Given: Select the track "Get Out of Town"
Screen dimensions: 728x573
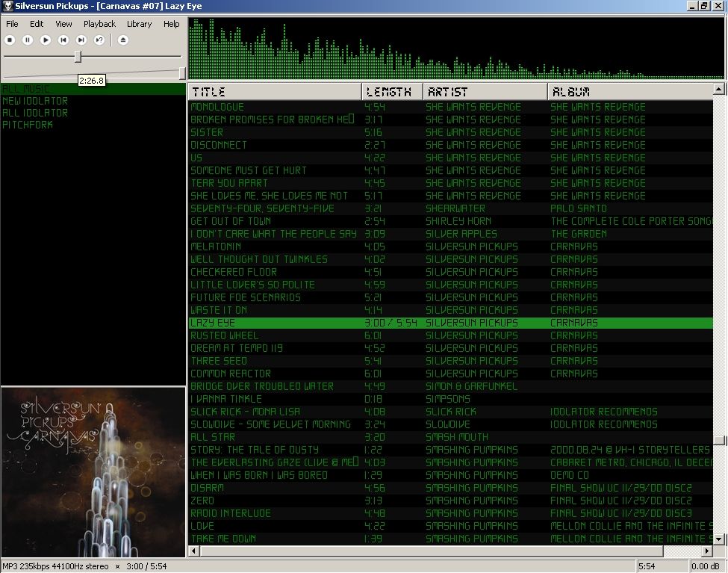Looking at the screenshot, I should (x=450, y=221).
